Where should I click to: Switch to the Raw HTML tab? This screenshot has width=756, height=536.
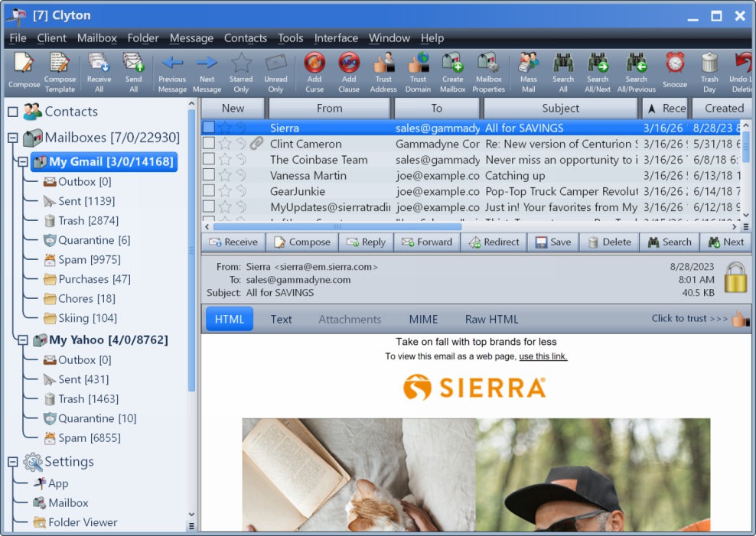[491, 320]
